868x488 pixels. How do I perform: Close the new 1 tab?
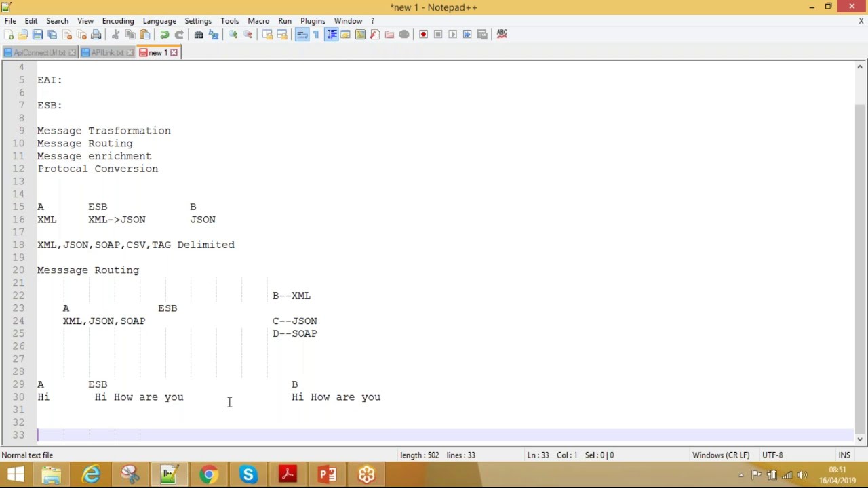pyautogui.click(x=174, y=52)
